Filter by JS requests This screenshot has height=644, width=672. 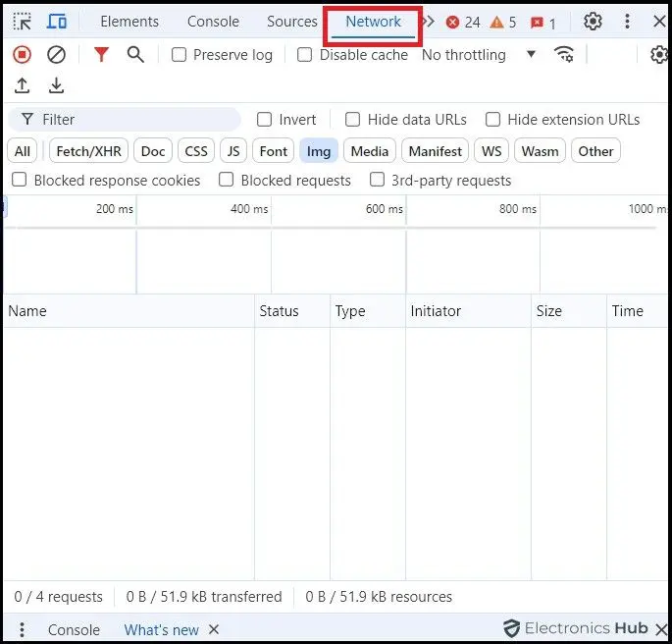click(x=233, y=151)
